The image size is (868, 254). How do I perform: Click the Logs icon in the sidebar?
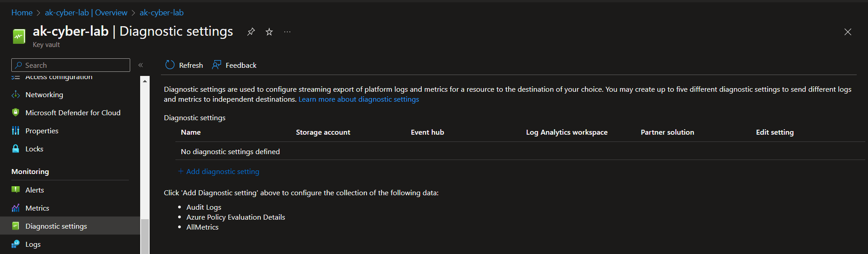(x=16, y=244)
